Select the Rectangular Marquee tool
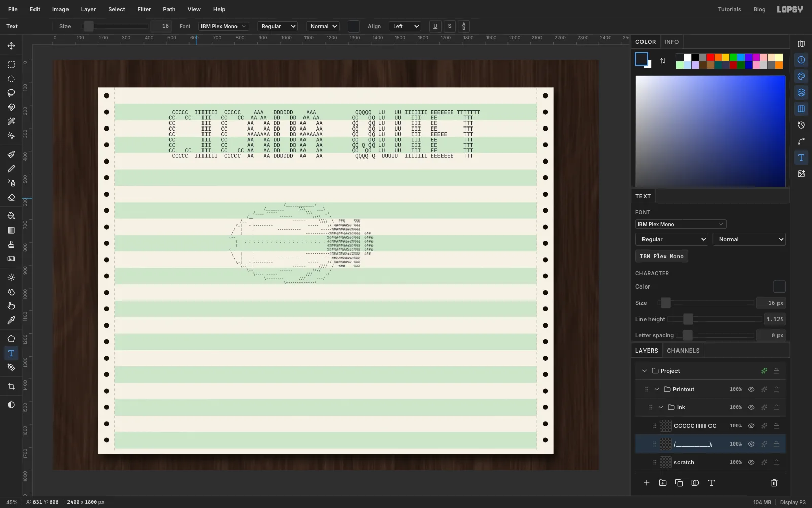Viewport: 812px width, 508px height. coord(11,65)
